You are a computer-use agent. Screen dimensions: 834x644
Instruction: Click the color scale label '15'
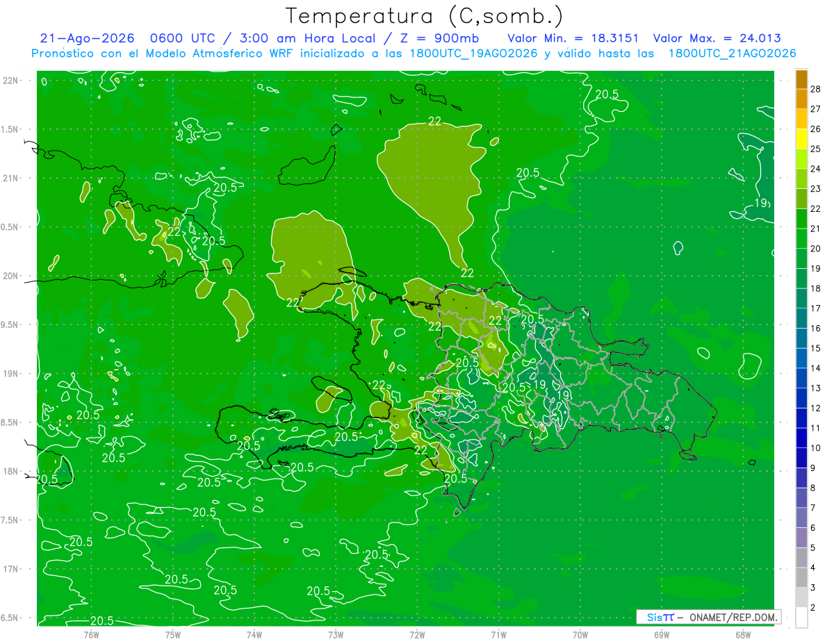816,348
